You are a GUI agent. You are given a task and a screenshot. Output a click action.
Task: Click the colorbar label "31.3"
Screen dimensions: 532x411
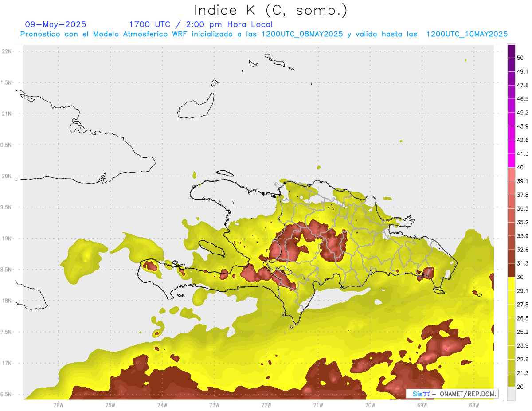pyautogui.click(x=523, y=263)
